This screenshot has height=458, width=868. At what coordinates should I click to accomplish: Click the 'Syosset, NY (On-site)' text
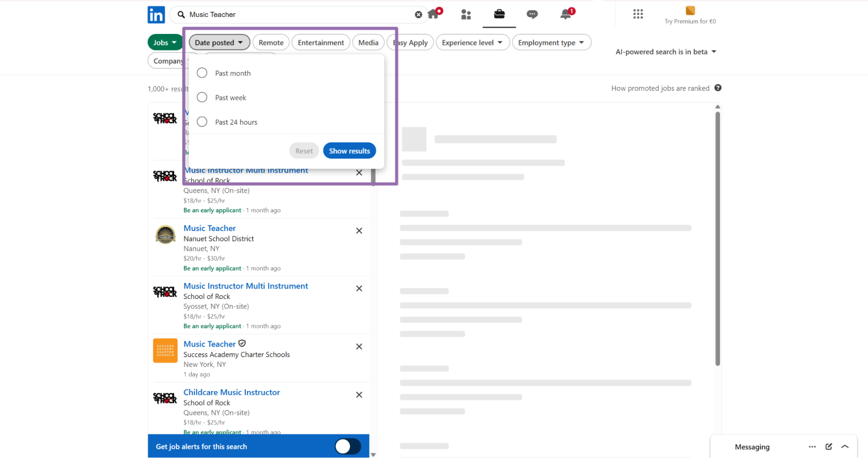[216, 306]
